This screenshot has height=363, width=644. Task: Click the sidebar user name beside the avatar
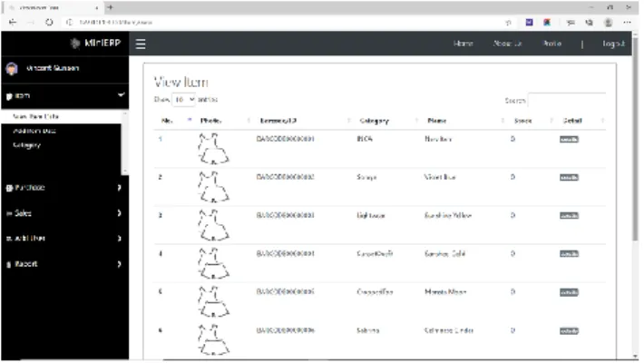click(53, 68)
